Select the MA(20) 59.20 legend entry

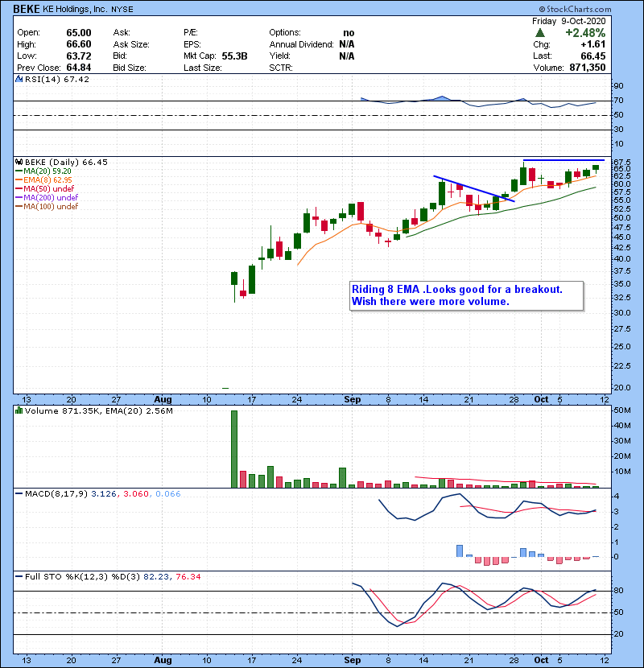point(43,171)
